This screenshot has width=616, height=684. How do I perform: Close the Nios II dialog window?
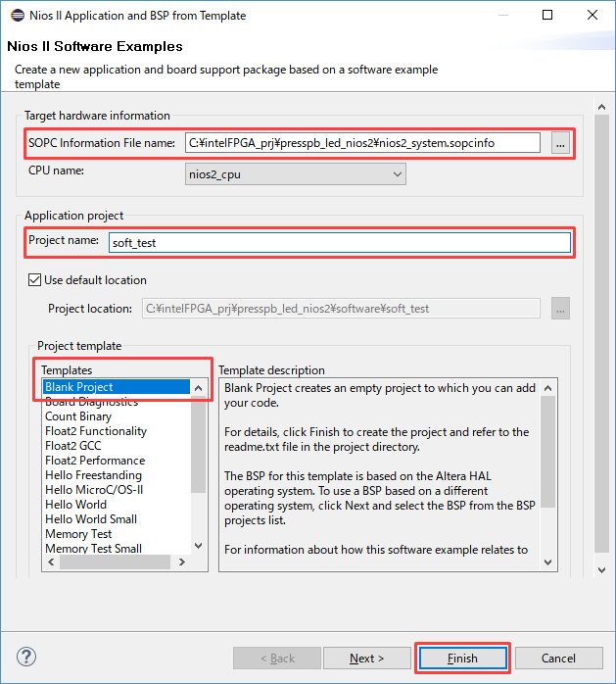point(592,15)
